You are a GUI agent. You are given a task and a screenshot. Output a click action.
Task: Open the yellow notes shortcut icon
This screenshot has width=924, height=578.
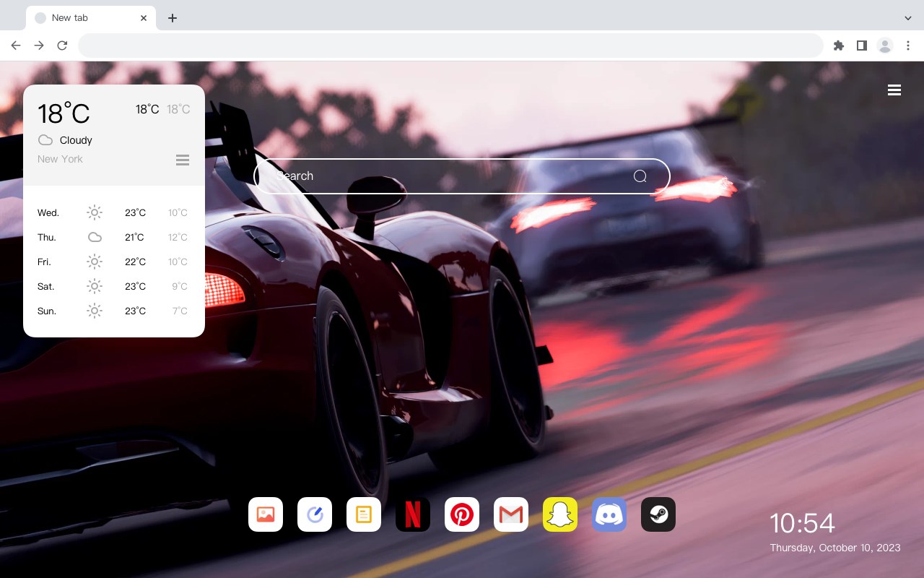pyautogui.click(x=364, y=514)
